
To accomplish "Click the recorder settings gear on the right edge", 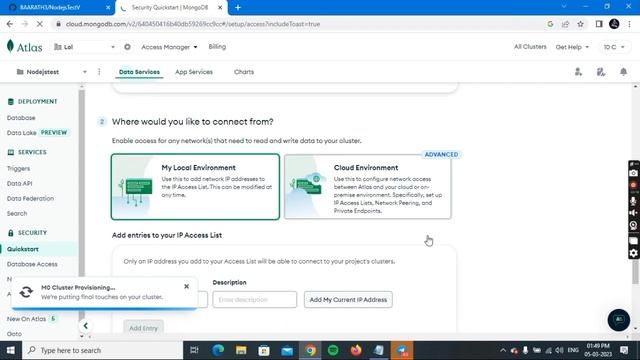I will [x=633, y=253].
